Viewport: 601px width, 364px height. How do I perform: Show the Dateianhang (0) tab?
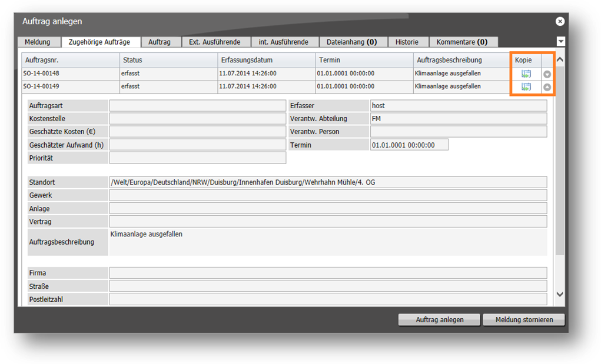[352, 42]
